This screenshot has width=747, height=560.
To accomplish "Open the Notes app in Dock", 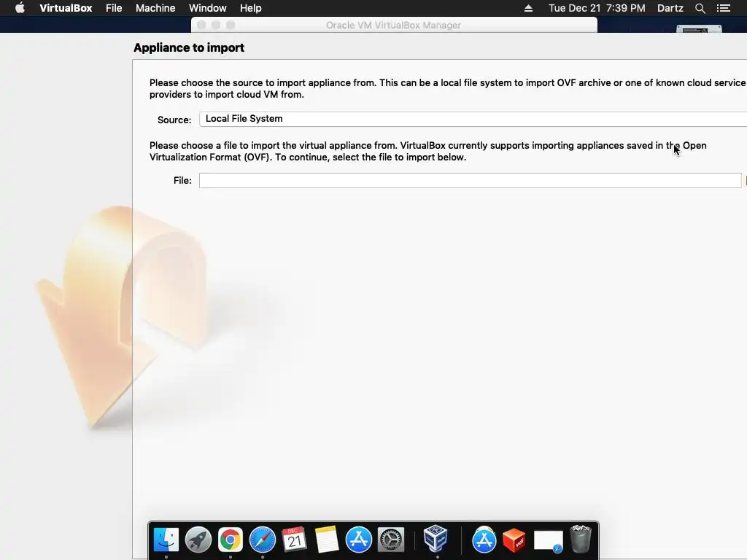I will [326, 540].
